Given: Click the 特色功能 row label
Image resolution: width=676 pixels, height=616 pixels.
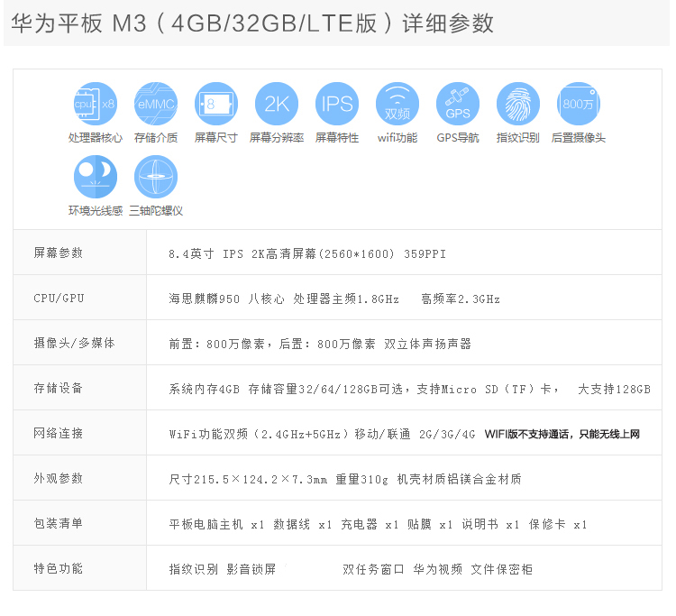Looking at the screenshot, I should (59, 569).
